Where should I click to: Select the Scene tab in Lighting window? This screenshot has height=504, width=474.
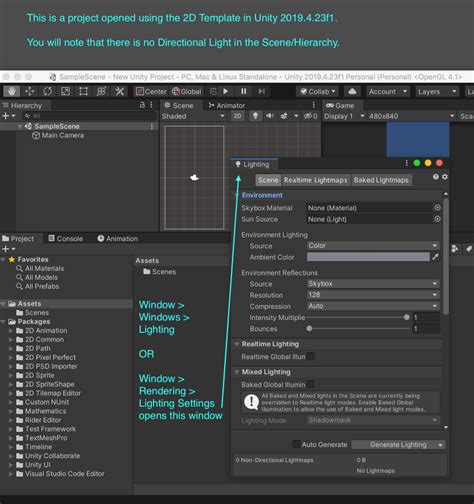point(268,180)
